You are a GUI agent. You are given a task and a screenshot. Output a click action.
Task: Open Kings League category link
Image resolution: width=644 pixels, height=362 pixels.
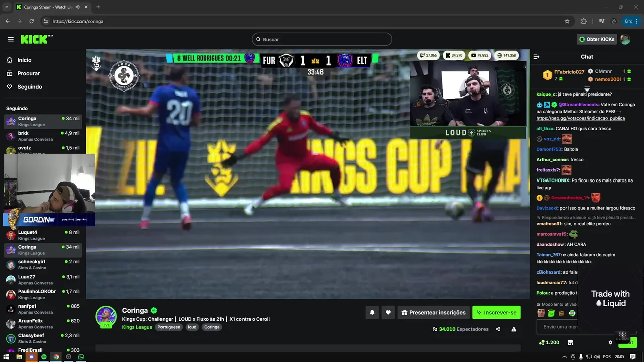[137, 327]
